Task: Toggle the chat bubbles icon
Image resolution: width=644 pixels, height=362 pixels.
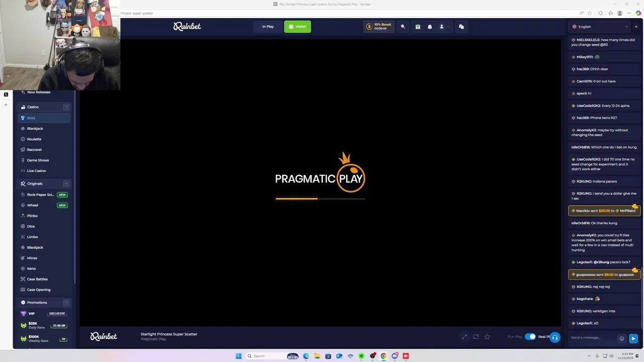Action: pos(461,27)
